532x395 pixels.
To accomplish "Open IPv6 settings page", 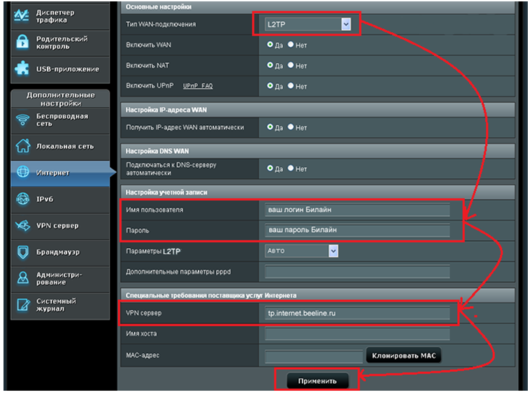I will (x=60, y=199).
